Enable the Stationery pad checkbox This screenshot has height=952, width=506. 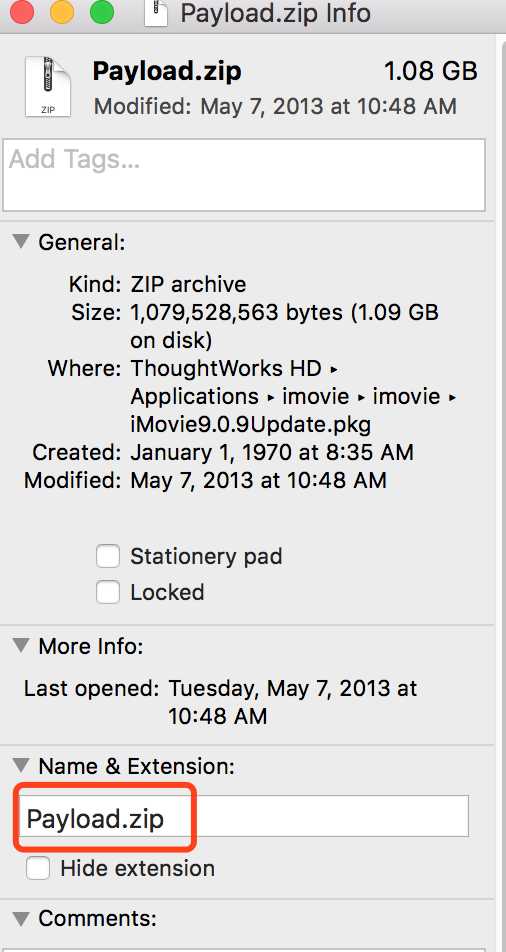108,556
